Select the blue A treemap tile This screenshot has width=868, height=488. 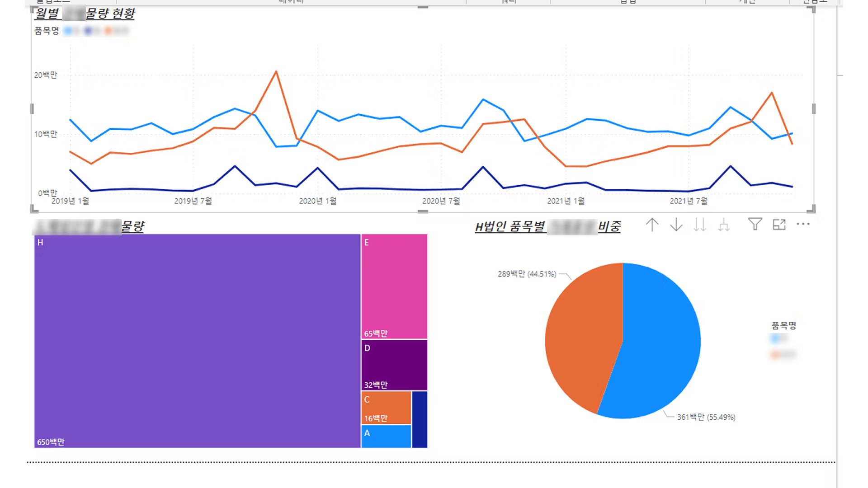pos(386,436)
